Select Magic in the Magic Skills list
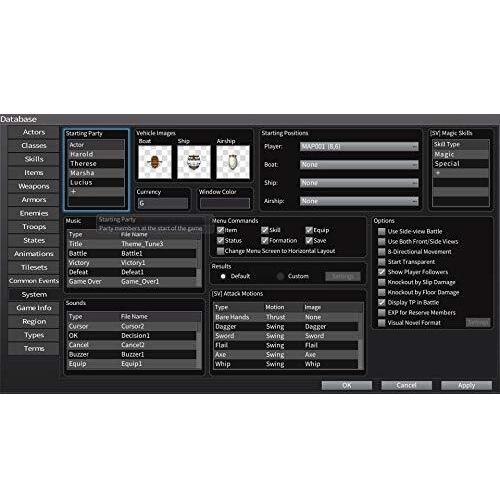The image size is (500, 500). point(461,154)
